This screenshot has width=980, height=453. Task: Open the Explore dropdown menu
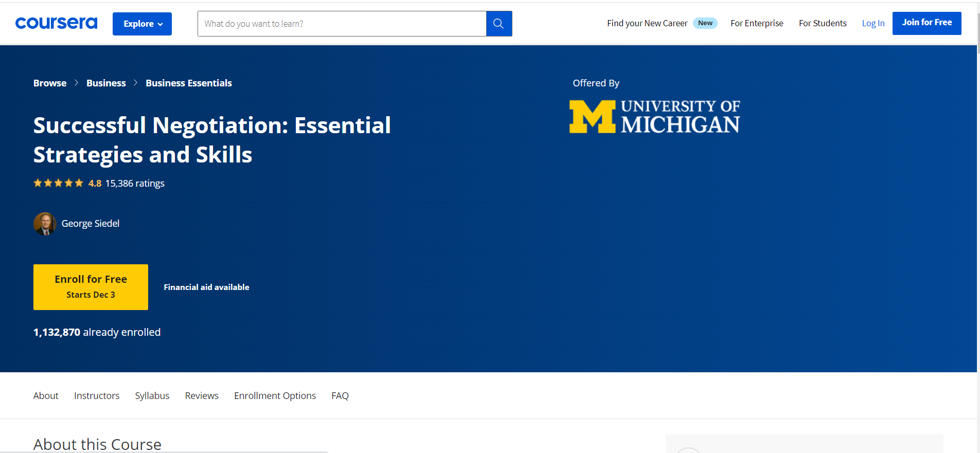(x=142, y=24)
